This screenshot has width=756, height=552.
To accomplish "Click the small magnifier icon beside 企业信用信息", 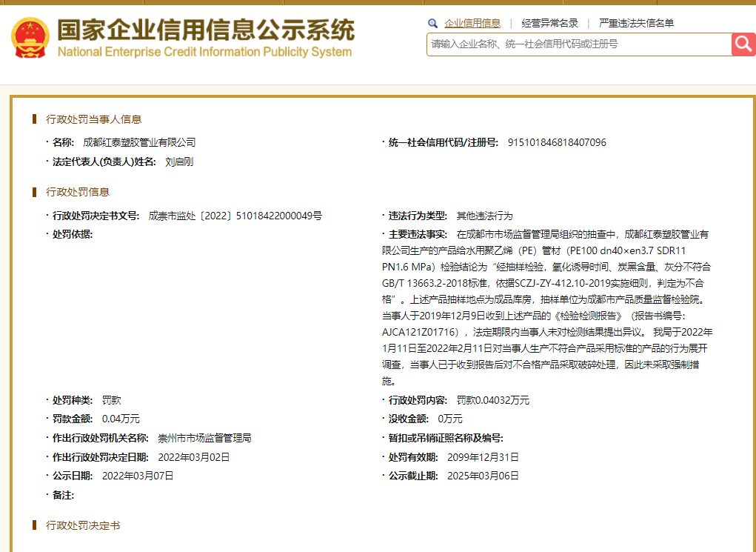I will click(x=432, y=23).
